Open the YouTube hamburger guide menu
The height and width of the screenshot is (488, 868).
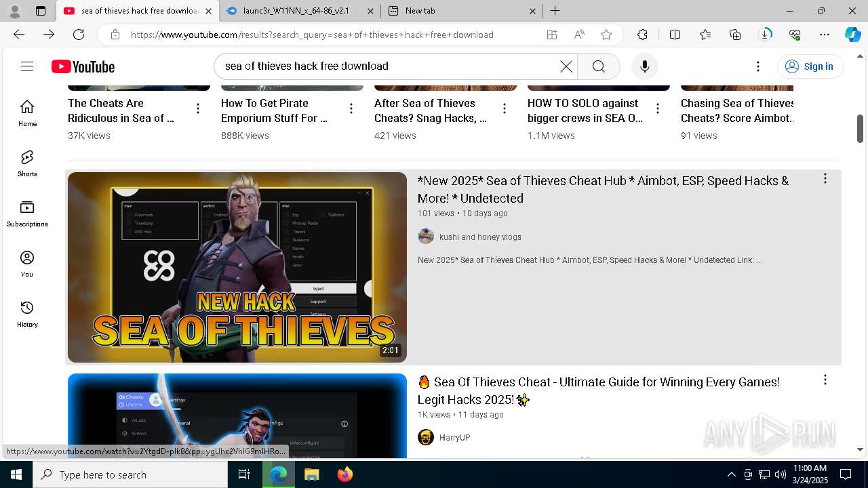coord(27,66)
